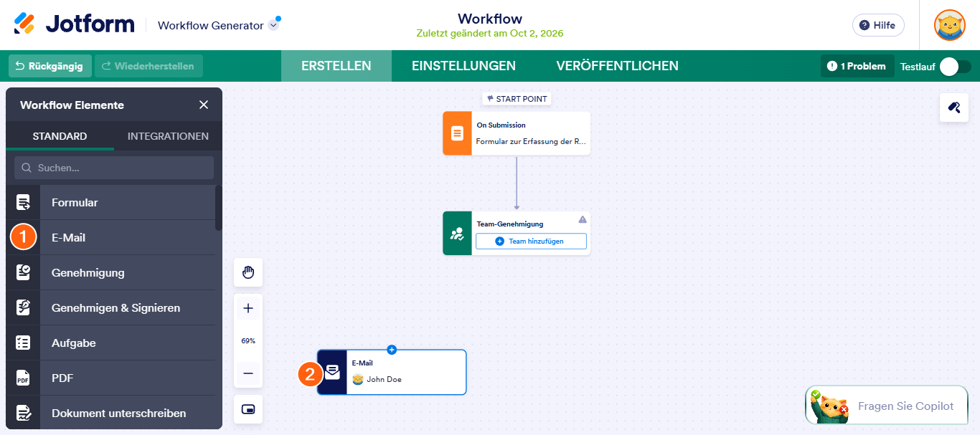
Task: Select the E-Mail element label in the list
Action: pyautogui.click(x=69, y=237)
